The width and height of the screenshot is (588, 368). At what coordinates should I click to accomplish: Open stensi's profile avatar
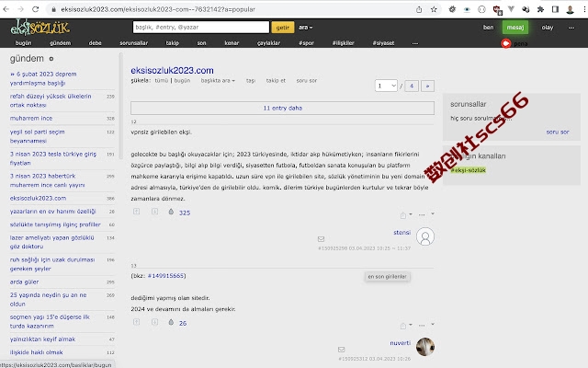425,236
